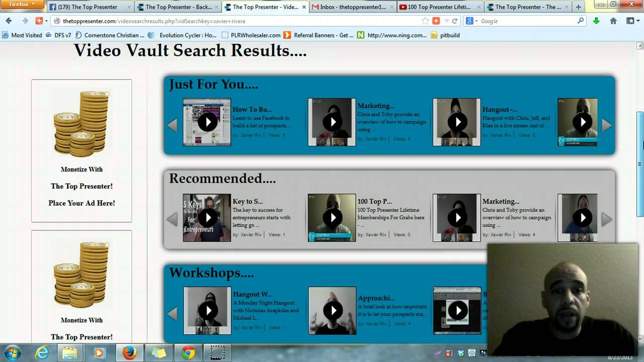Image resolution: width=644 pixels, height=362 pixels.
Task: Open 'Referral Banners - Get ...' bookmark
Action: coord(319,35)
